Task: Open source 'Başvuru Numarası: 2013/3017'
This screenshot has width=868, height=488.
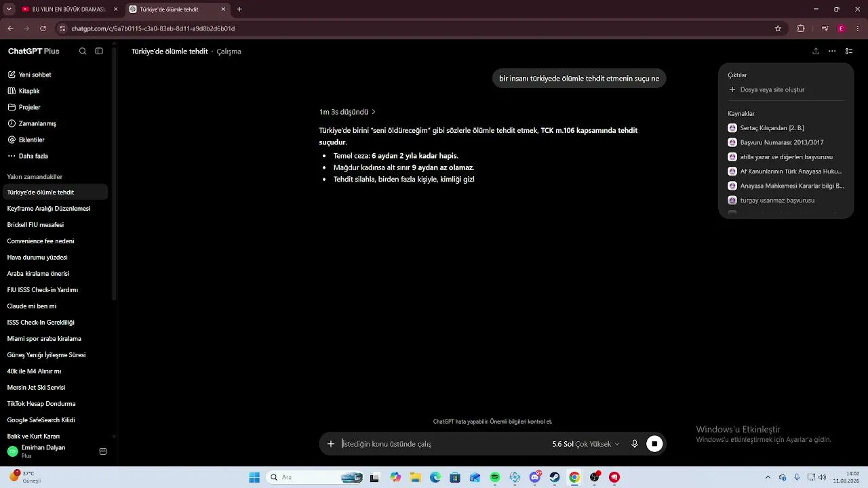Action: (785, 142)
